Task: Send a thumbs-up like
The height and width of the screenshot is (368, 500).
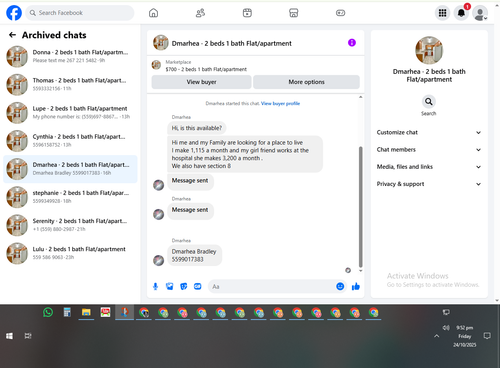Action: point(356,286)
